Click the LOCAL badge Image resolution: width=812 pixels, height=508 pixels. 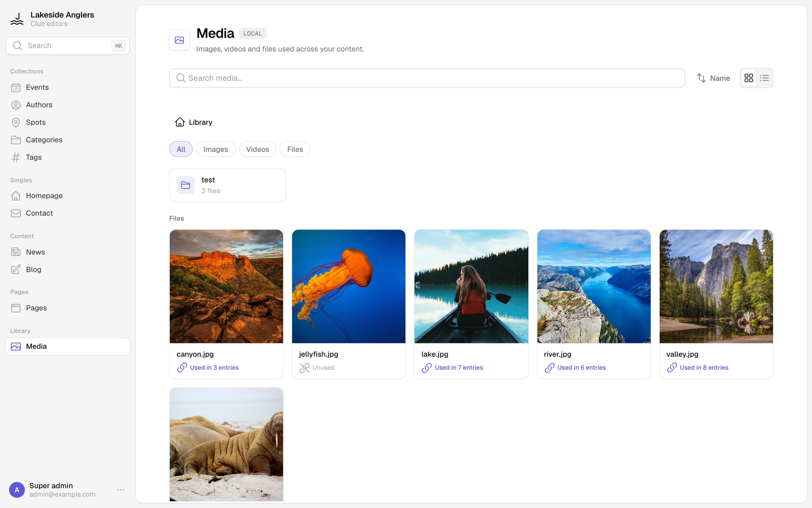[253, 33]
